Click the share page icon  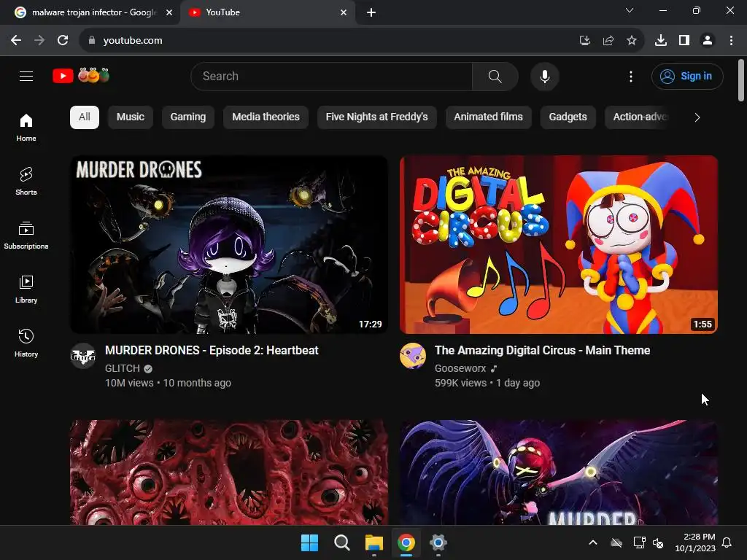click(x=608, y=41)
